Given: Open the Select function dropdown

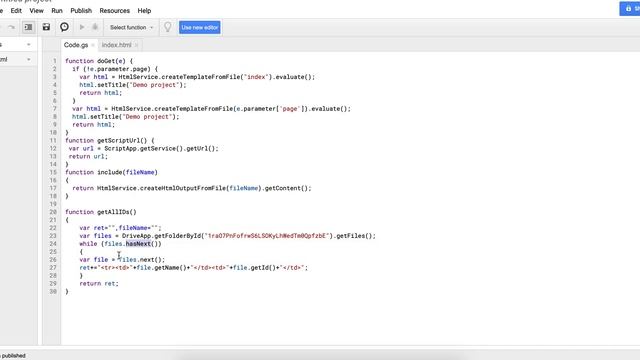Looking at the screenshot, I should point(131,27).
